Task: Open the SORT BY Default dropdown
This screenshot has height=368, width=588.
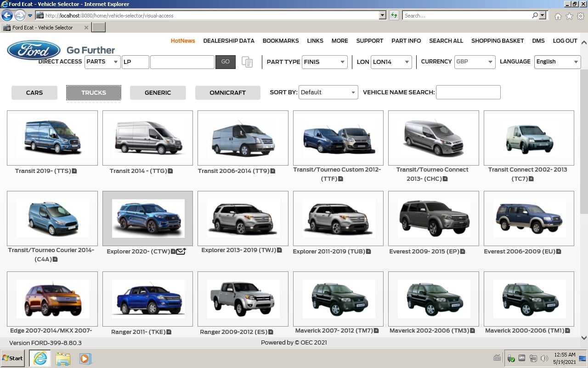Action: [328, 92]
